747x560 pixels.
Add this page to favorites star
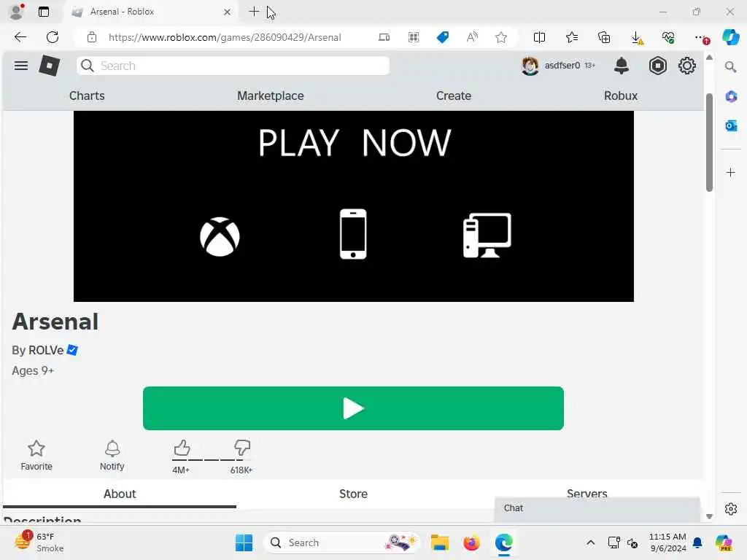tap(500, 37)
